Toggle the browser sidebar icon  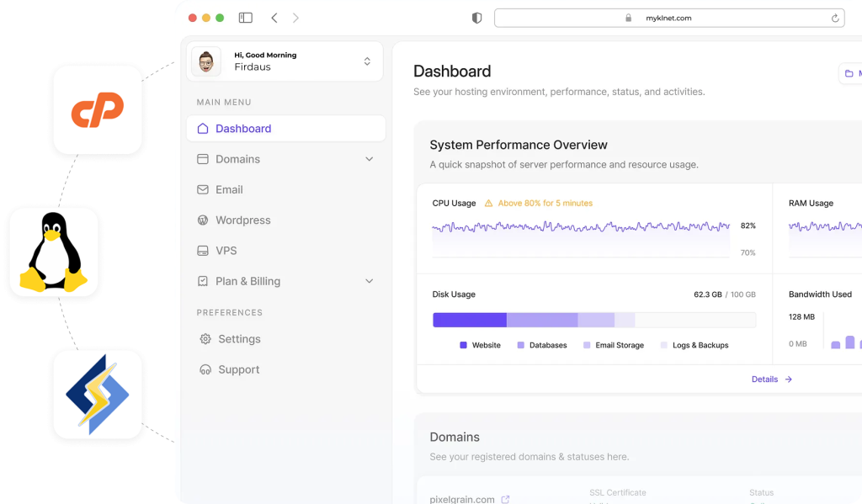tap(246, 18)
